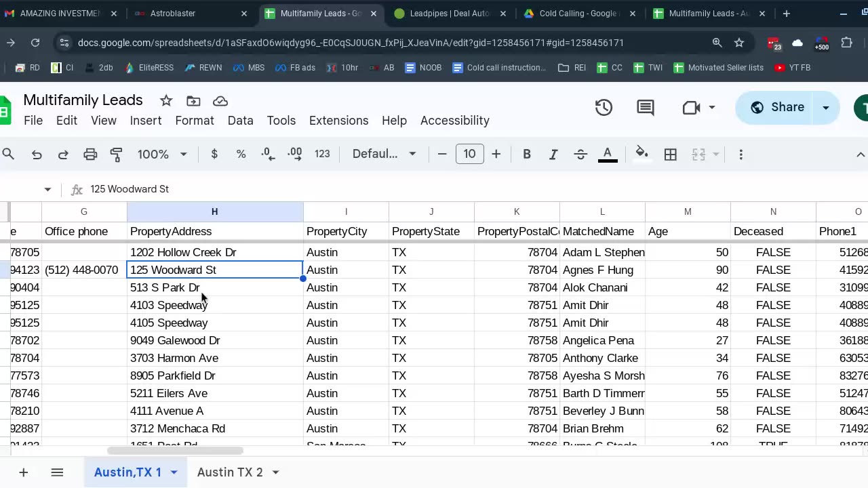
Task: Open the Format menu
Action: tap(195, 121)
